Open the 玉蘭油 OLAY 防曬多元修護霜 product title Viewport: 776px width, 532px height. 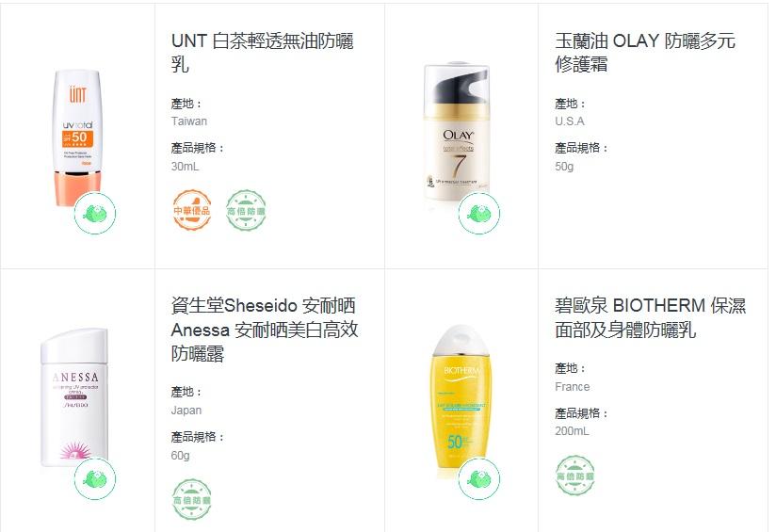point(645,53)
